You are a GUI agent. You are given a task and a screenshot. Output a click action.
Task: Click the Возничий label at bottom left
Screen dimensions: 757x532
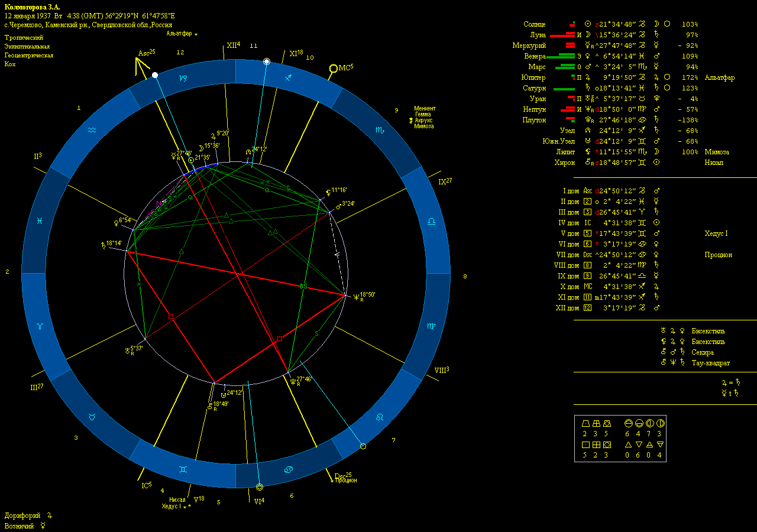[x=21, y=525]
